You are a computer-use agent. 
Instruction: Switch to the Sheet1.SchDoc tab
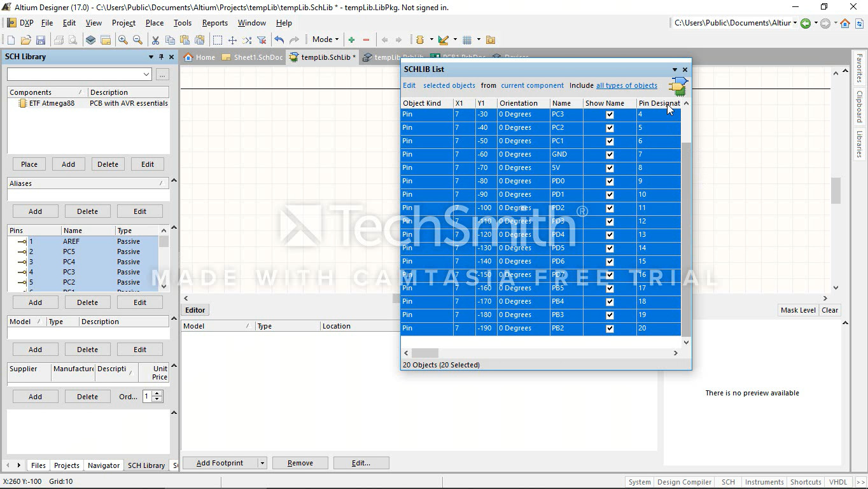[x=253, y=57]
